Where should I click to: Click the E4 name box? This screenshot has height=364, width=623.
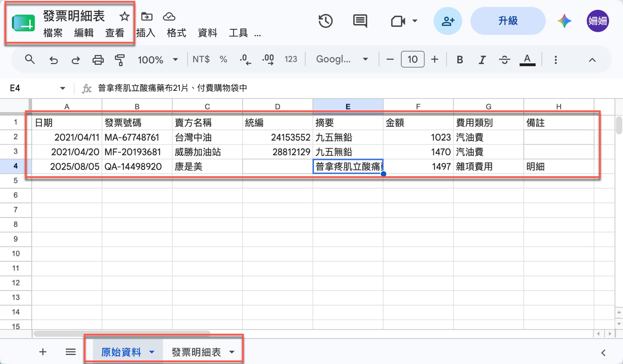tap(31, 89)
